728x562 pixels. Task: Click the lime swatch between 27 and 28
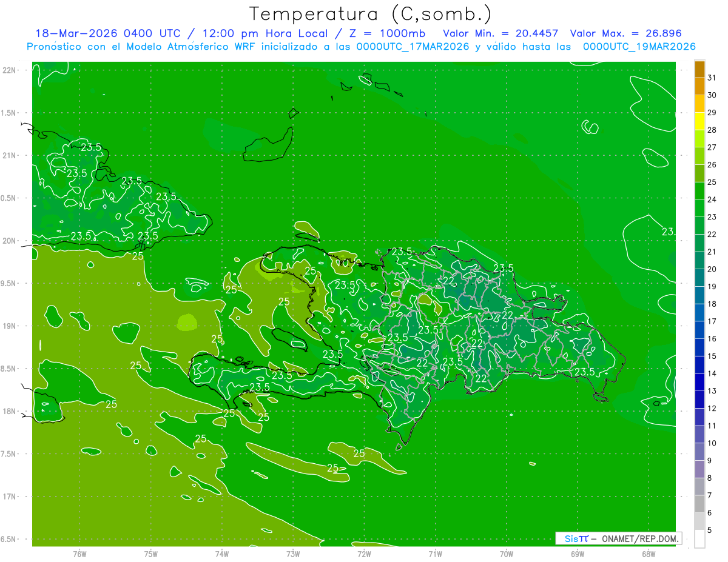[699, 139]
